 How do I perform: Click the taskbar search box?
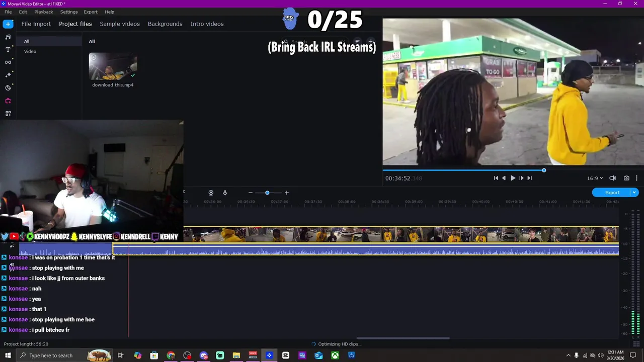(x=64, y=355)
